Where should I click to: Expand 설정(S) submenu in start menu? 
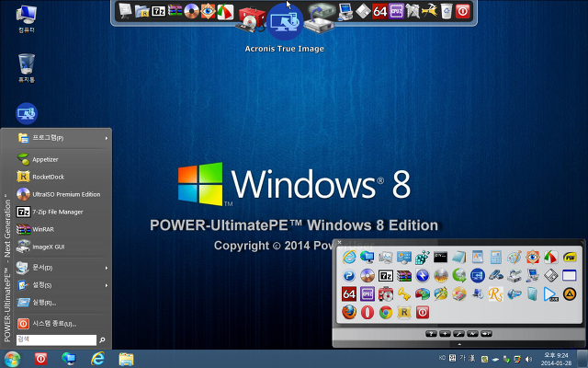point(63,285)
